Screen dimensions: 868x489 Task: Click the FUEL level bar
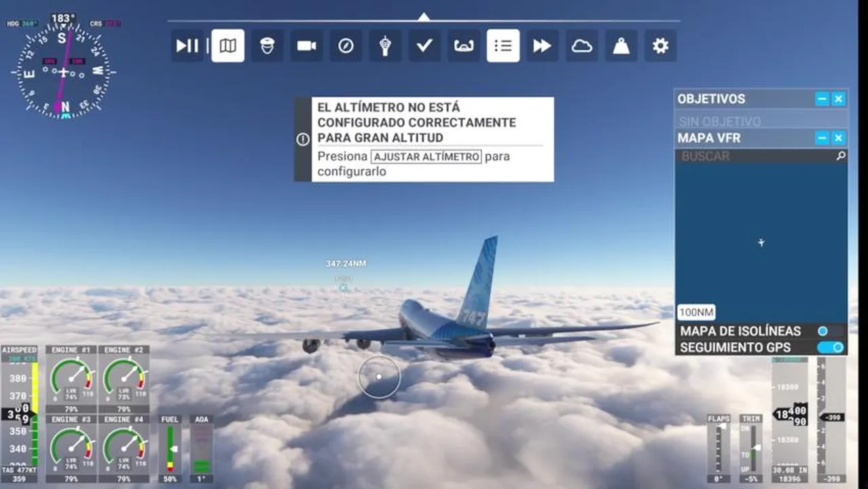170,448
